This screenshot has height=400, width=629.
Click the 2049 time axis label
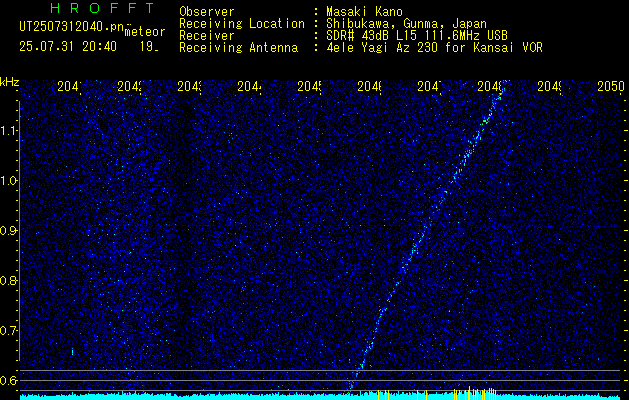550,86
